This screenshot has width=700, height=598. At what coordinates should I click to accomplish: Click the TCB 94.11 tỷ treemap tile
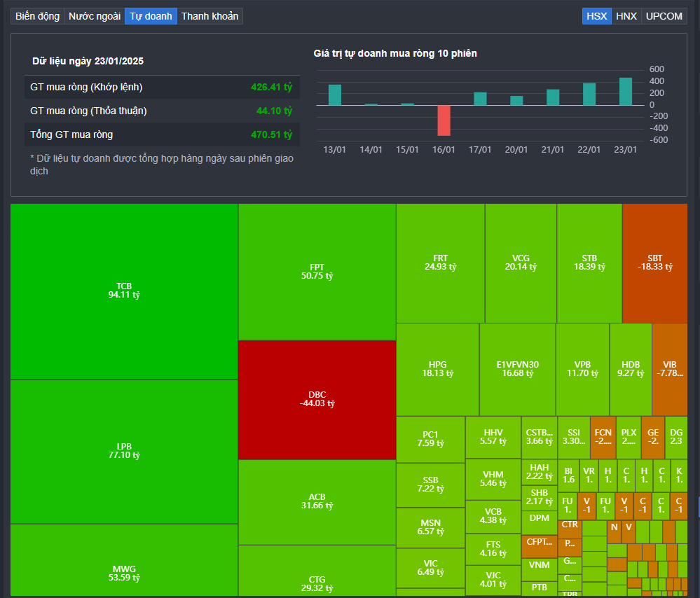tap(124, 291)
